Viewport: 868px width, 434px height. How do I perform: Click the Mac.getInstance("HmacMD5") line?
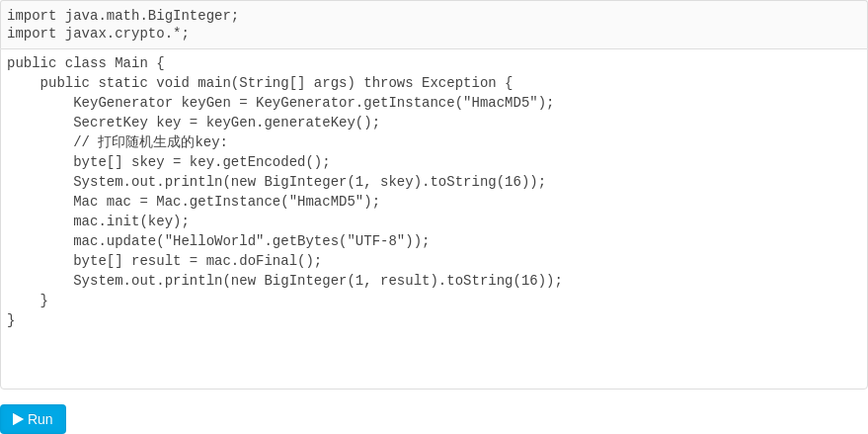(226, 202)
